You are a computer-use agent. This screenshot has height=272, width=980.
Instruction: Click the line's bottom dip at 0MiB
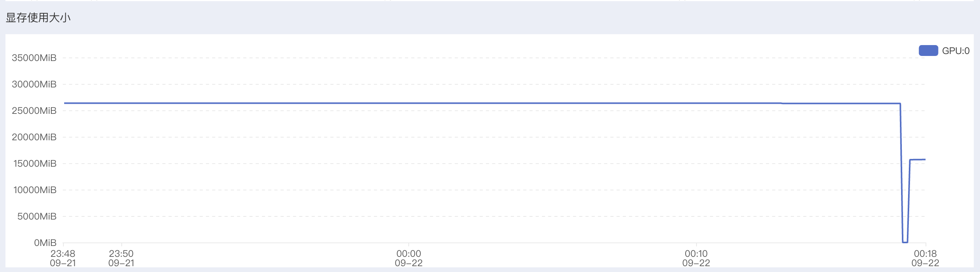(x=905, y=242)
